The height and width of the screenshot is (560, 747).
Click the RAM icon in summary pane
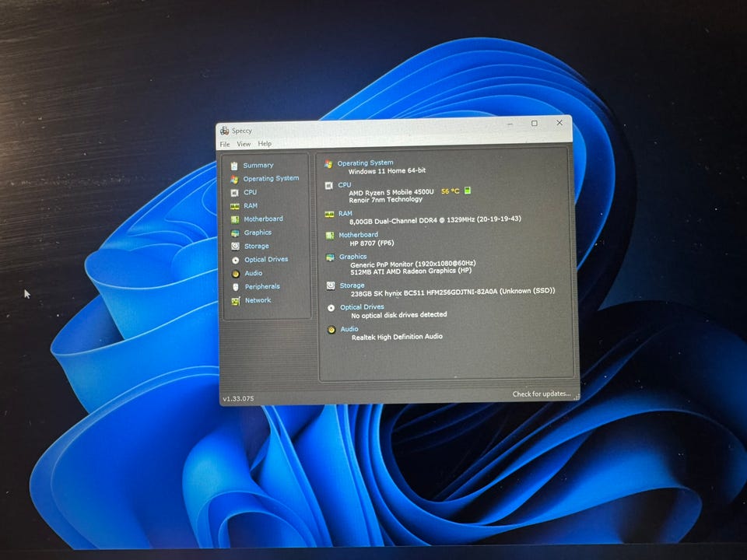pos(329,215)
